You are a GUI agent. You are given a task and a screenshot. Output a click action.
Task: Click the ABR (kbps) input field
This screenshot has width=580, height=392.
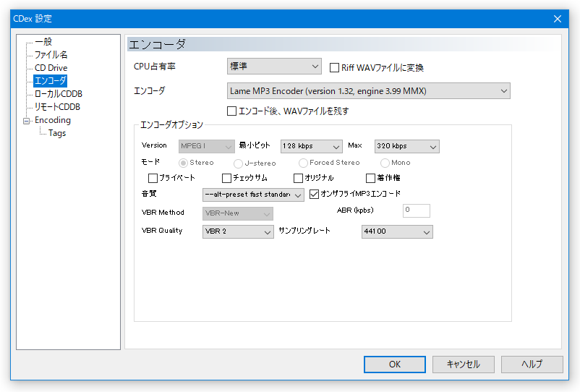416,210
